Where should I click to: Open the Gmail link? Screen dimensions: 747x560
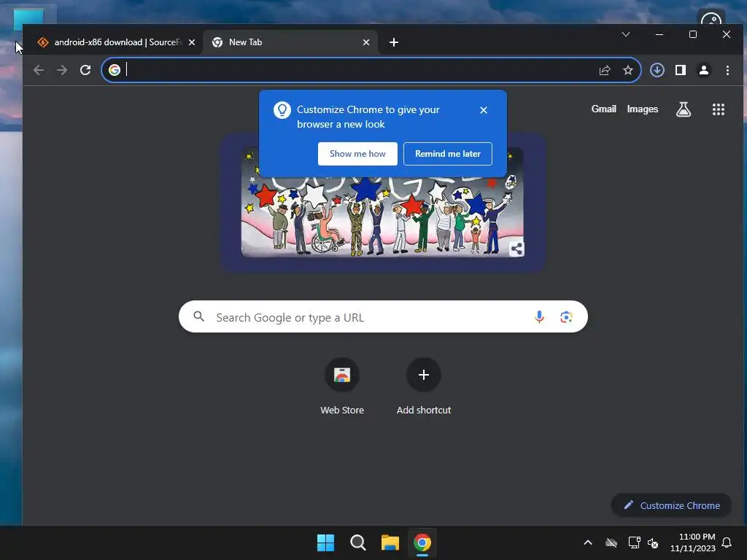(x=603, y=109)
